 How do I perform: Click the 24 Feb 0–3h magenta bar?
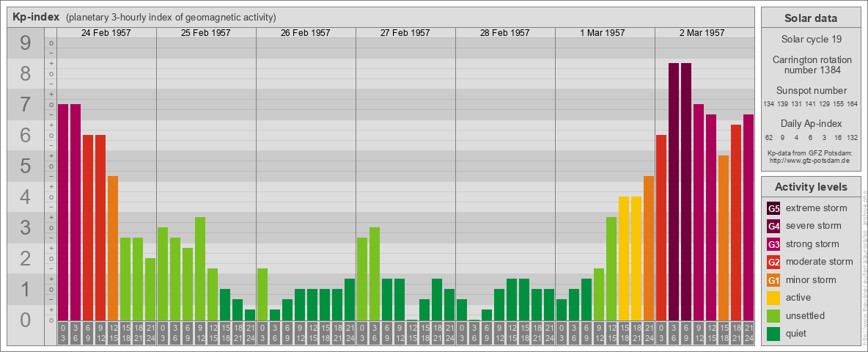[x=63, y=212]
